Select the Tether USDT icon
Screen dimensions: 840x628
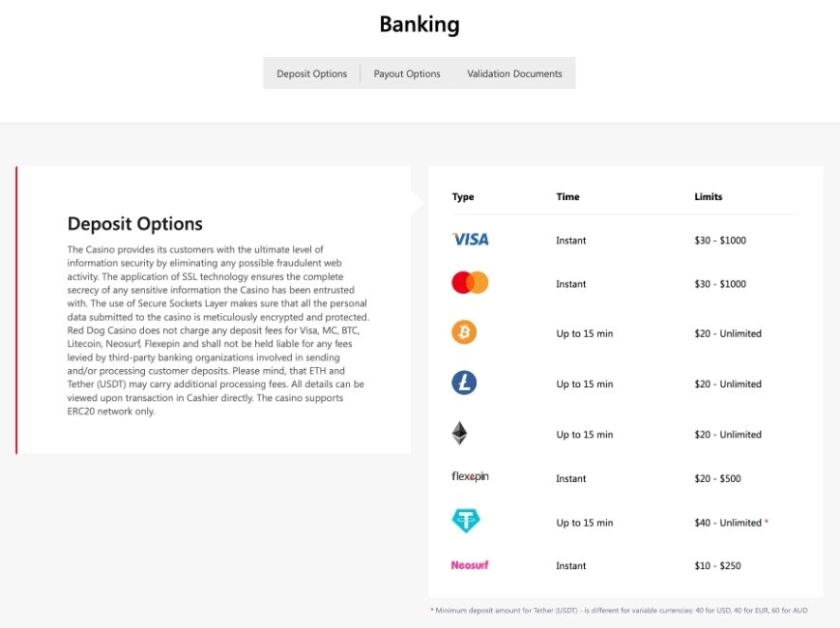[x=466, y=521]
